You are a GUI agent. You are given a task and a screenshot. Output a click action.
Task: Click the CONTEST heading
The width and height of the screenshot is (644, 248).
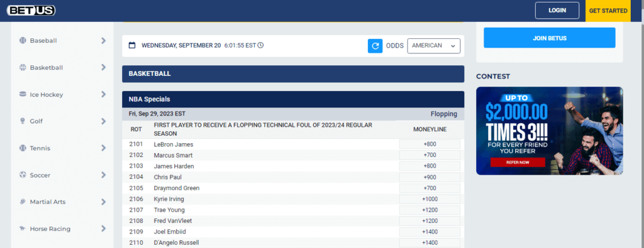point(493,76)
